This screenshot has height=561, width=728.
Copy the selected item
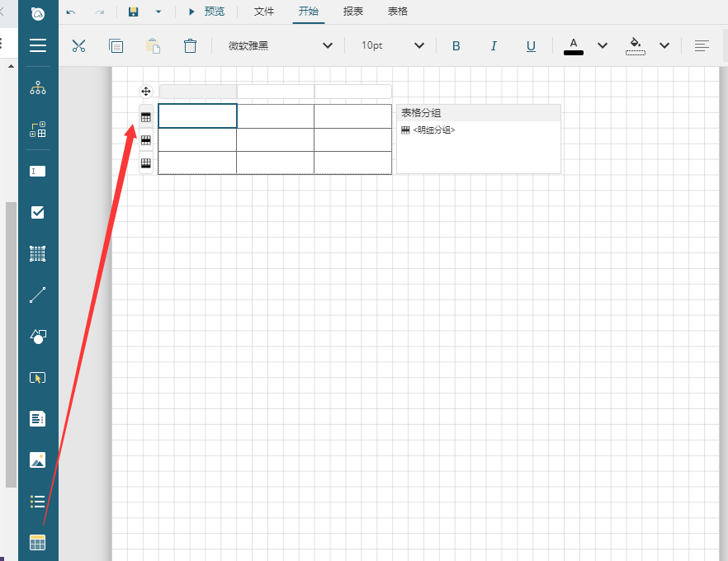[x=116, y=45]
